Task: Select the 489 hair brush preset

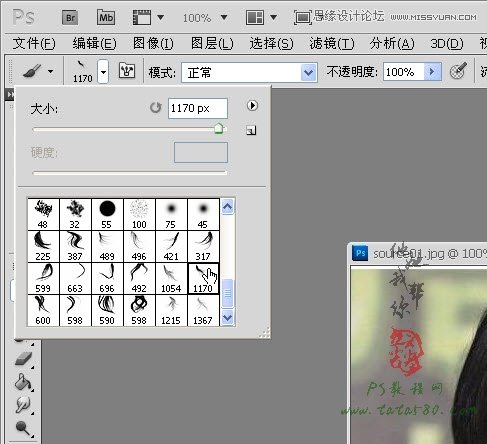Action: coord(107,246)
